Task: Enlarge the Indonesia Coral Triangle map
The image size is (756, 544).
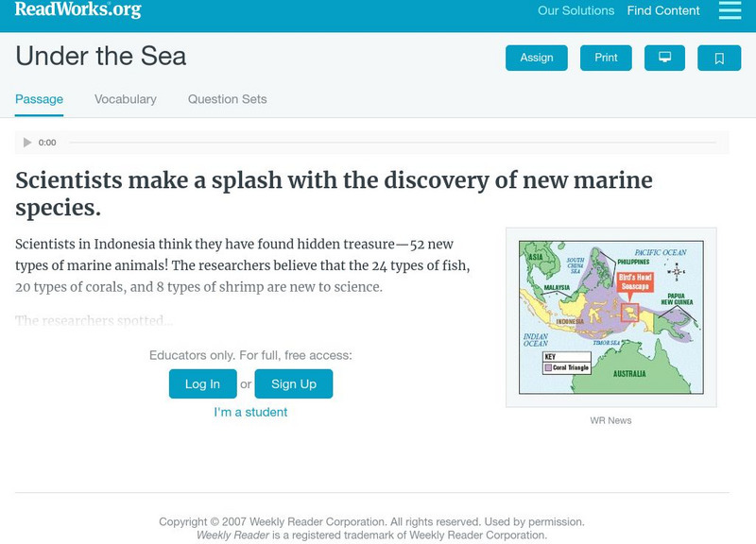Action: (x=610, y=316)
